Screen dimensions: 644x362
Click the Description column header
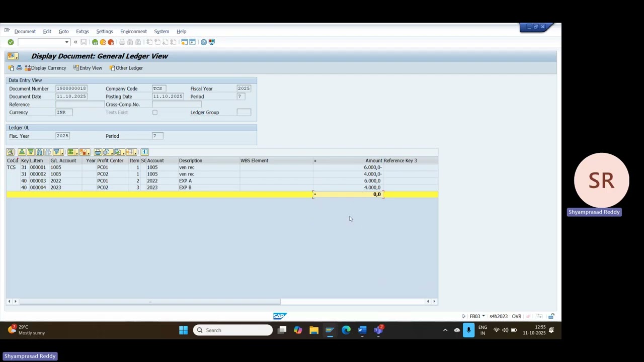tap(208, 160)
